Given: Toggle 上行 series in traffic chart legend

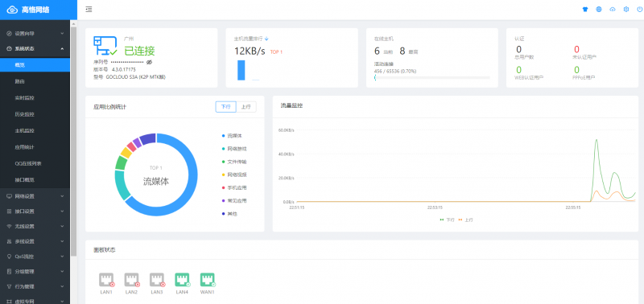Looking at the screenshot, I should point(466,220).
